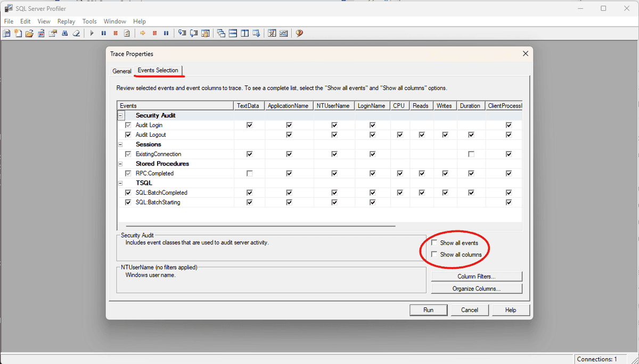
Task: Start a new trace
Action: point(6,33)
